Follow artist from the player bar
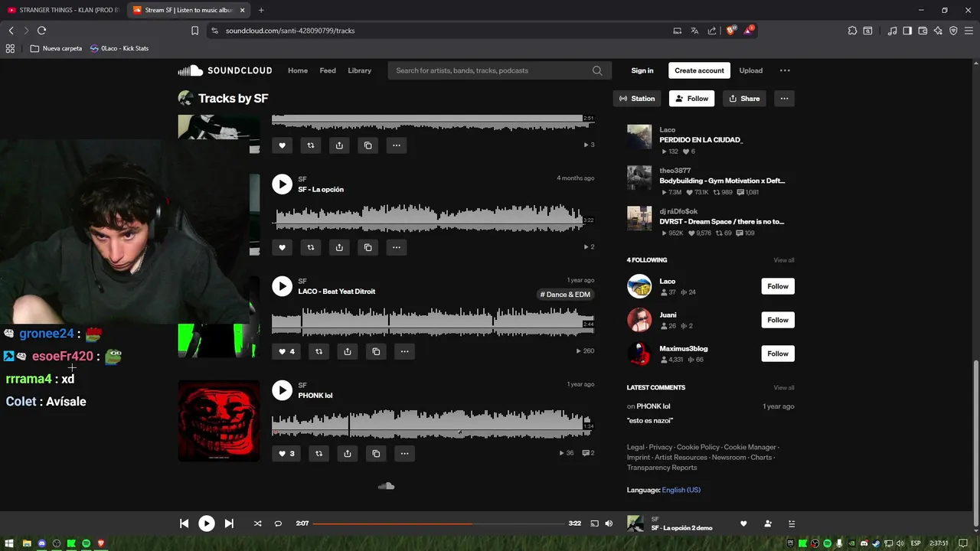Image resolution: width=980 pixels, height=551 pixels. [x=767, y=523]
